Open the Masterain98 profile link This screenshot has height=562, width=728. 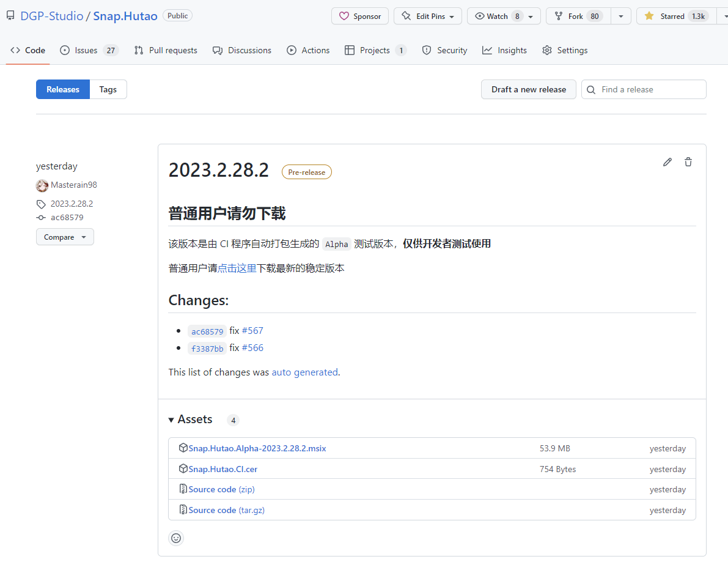tap(74, 185)
